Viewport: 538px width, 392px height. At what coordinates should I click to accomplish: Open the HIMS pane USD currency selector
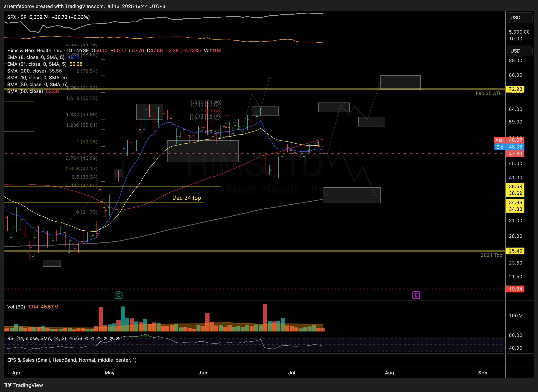519,51
